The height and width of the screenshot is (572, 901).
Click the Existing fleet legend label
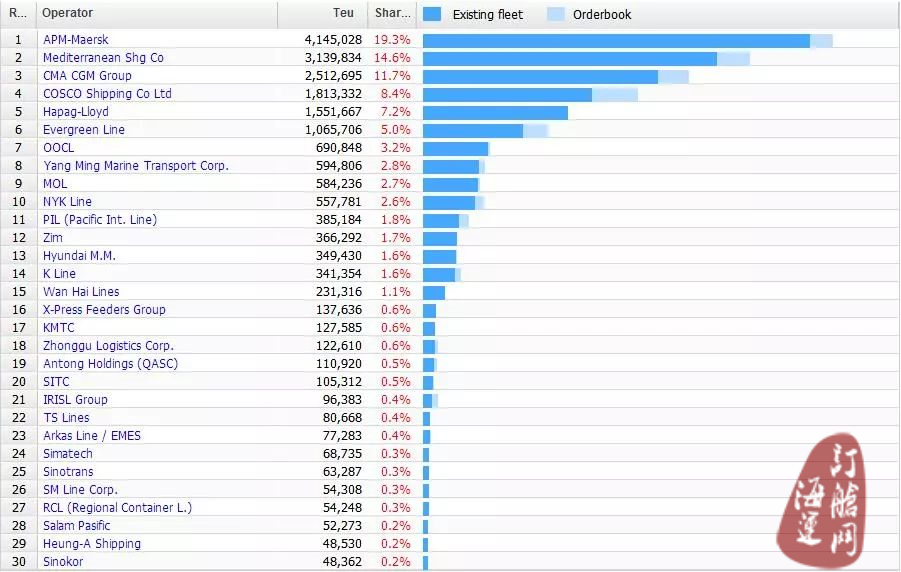click(488, 15)
